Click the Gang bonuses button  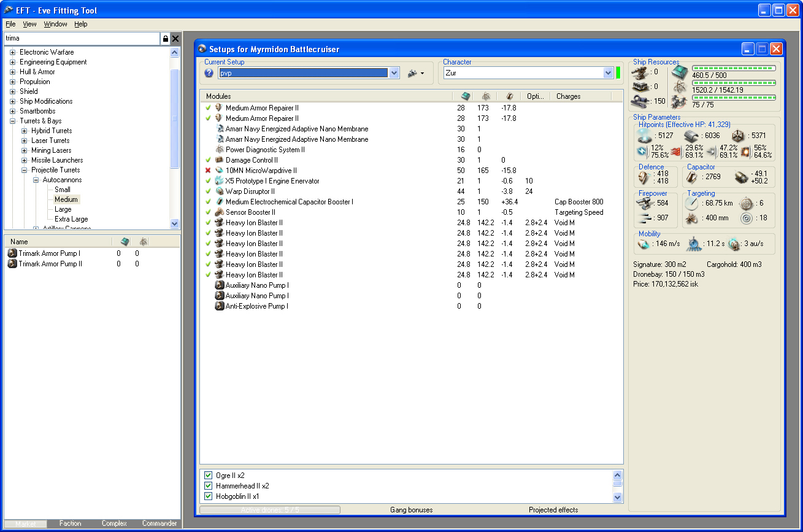(411, 510)
